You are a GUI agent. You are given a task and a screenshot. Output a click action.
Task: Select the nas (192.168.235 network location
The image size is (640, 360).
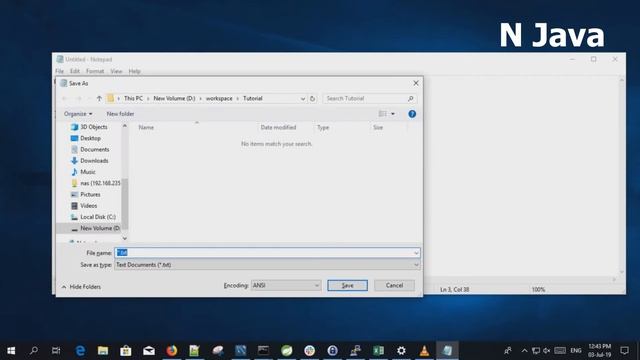96,183
